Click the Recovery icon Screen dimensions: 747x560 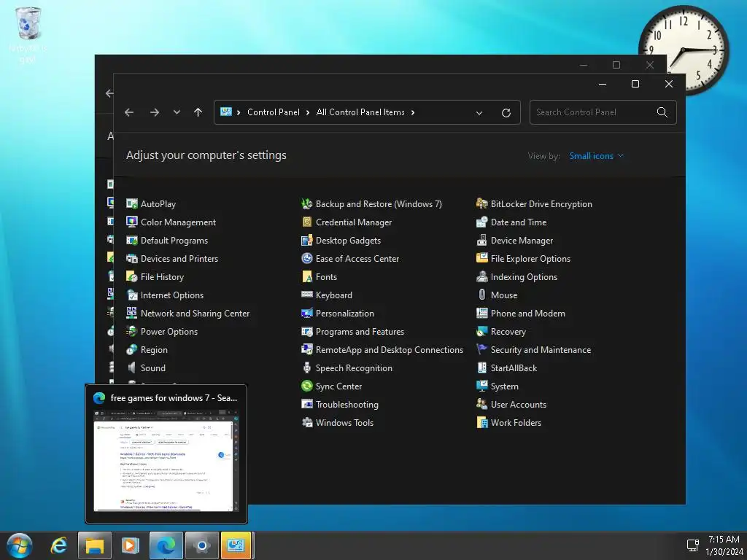481,332
